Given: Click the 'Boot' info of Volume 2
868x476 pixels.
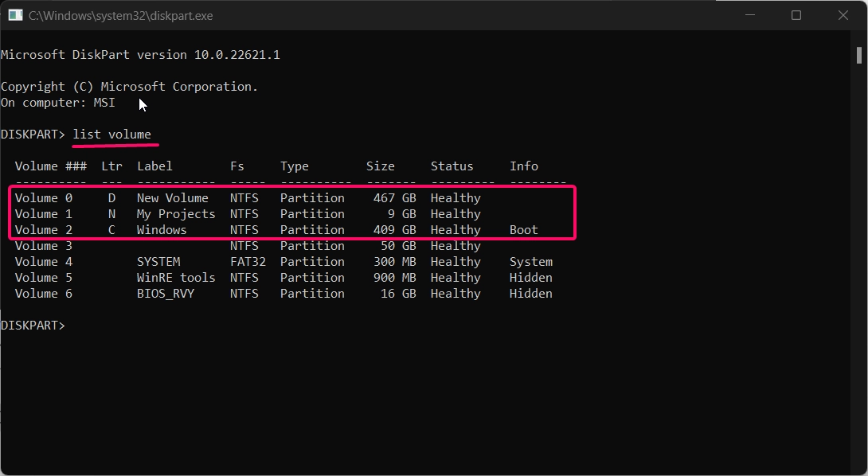Looking at the screenshot, I should pos(524,230).
